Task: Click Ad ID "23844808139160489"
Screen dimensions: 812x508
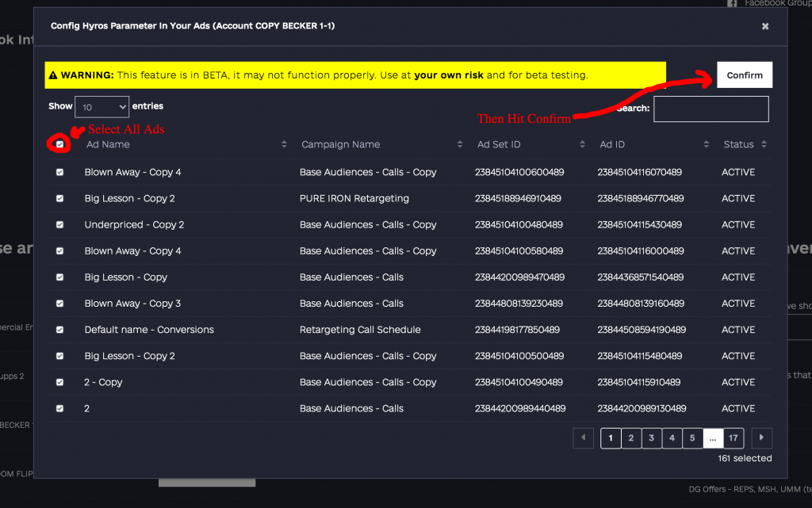Action: [641, 304]
